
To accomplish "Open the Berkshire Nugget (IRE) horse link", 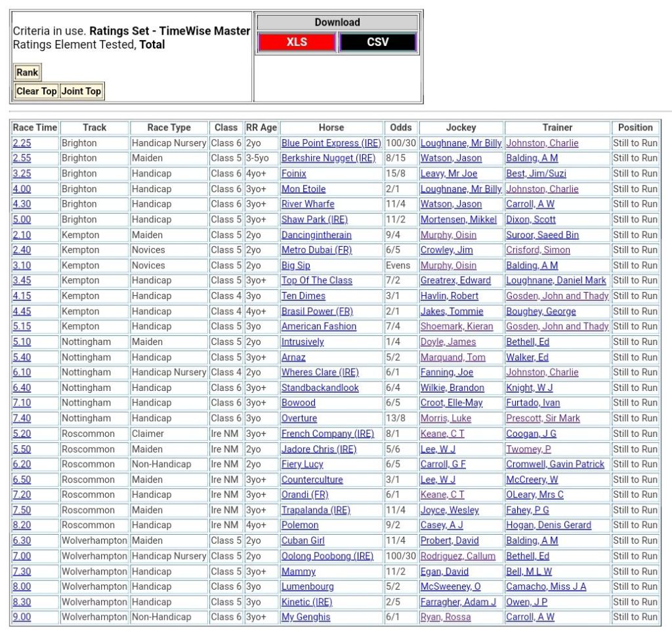I will (328, 158).
